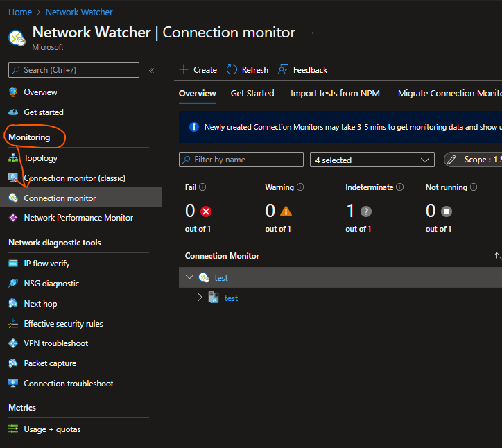Click the Packet capture icon
502x448 pixels.
(13, 363)
